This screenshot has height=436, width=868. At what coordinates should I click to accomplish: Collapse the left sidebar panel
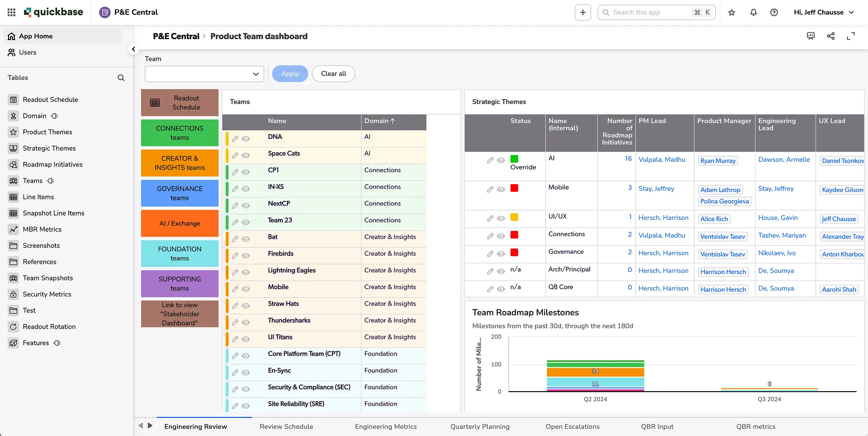coord(133,49)
